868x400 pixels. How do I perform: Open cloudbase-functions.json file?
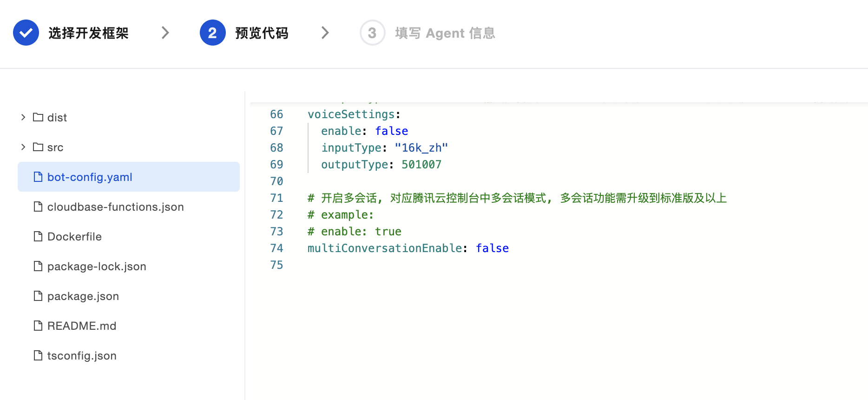coord(116,207)
